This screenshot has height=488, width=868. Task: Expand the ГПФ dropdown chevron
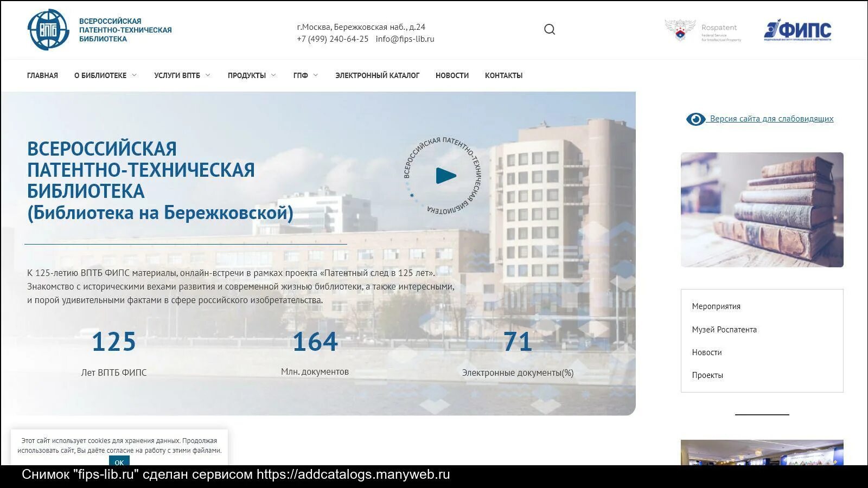[316, 75]
